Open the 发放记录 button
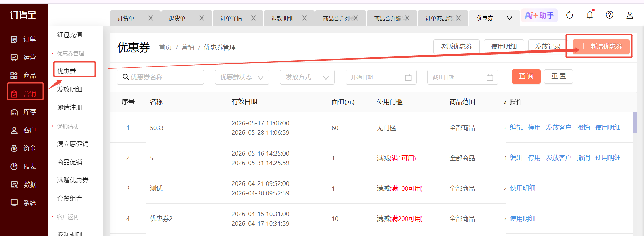644x236 pixels. [548, 46]
